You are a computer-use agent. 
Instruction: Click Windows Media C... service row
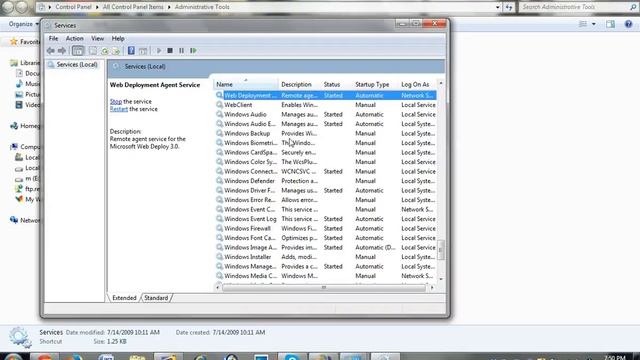coord(325,276)
